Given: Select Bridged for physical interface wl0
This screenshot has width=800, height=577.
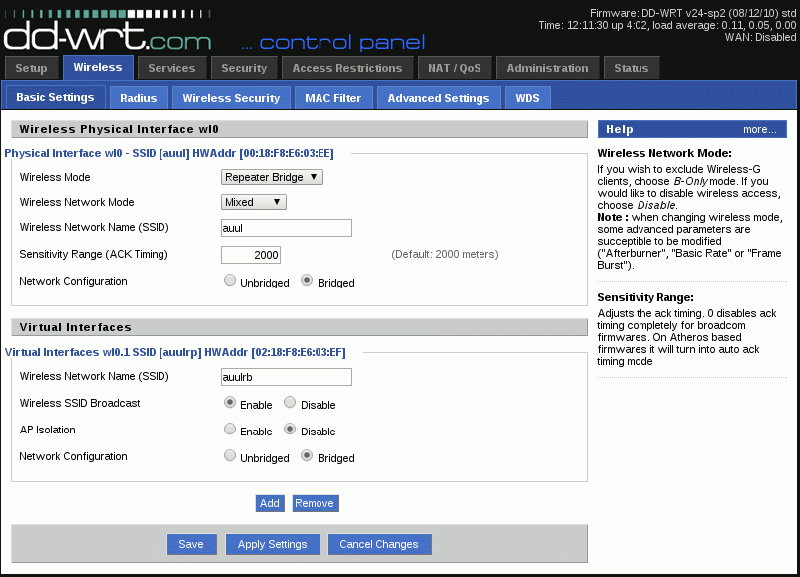Looking at the screenshot, I should coord(307,280).
